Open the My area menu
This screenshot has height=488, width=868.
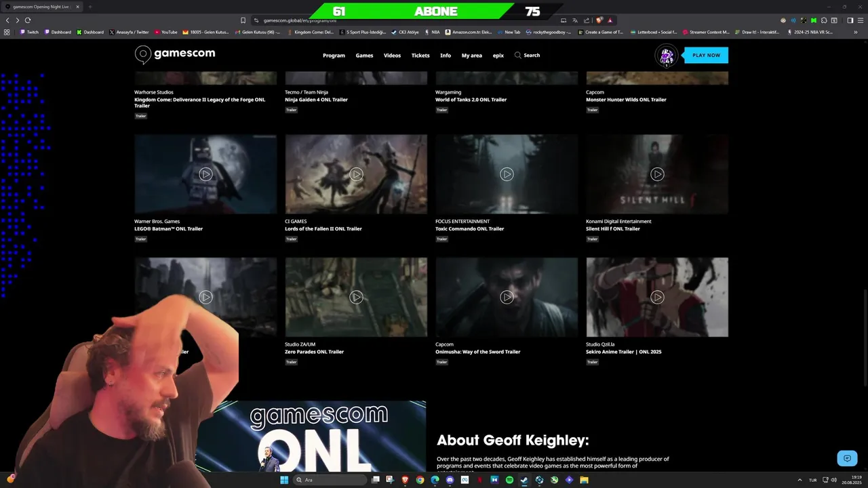(472, 56)
